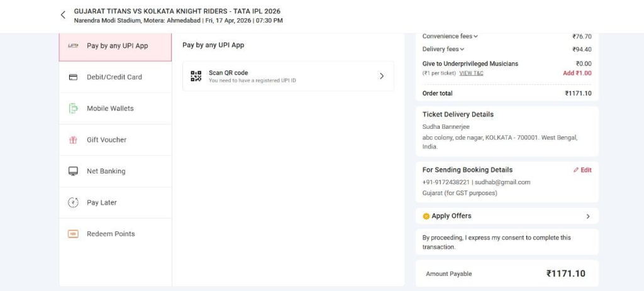Add ₹1.00 donation to order
This screenshot has height=291, width=644.
(577, 73)
